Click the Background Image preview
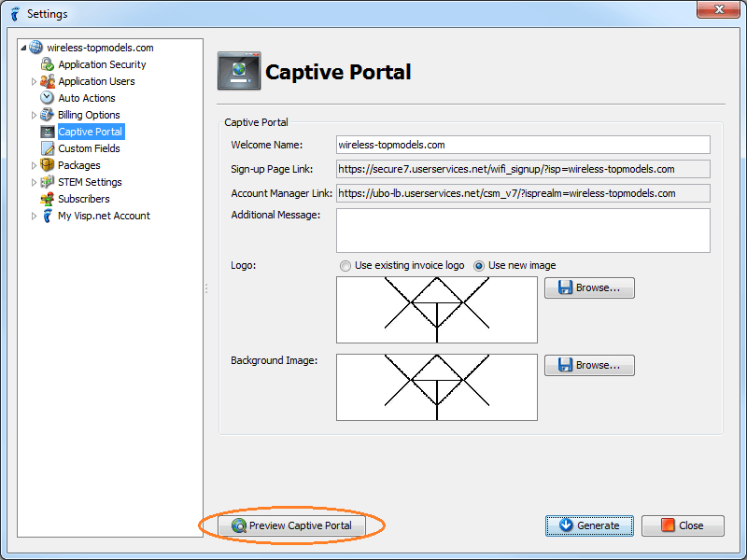This screenshot has width=747, height=560. pyautogui.click(x=437, y=387)
